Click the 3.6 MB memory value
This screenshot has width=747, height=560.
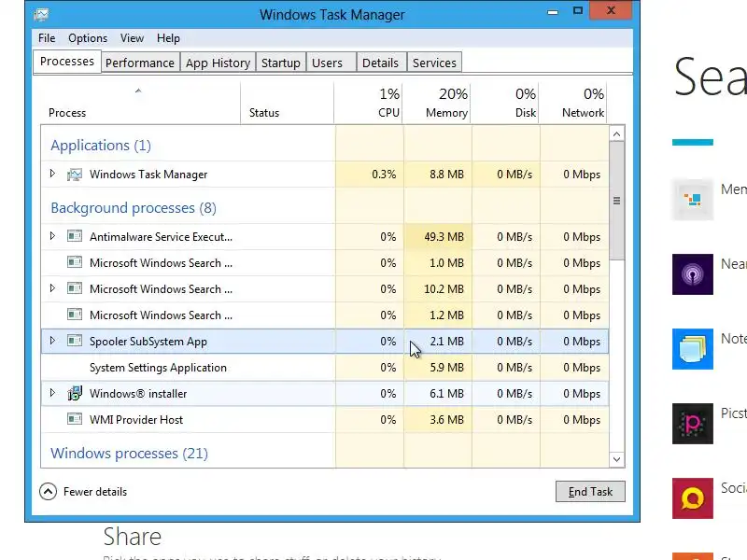(x=446, y=420)
